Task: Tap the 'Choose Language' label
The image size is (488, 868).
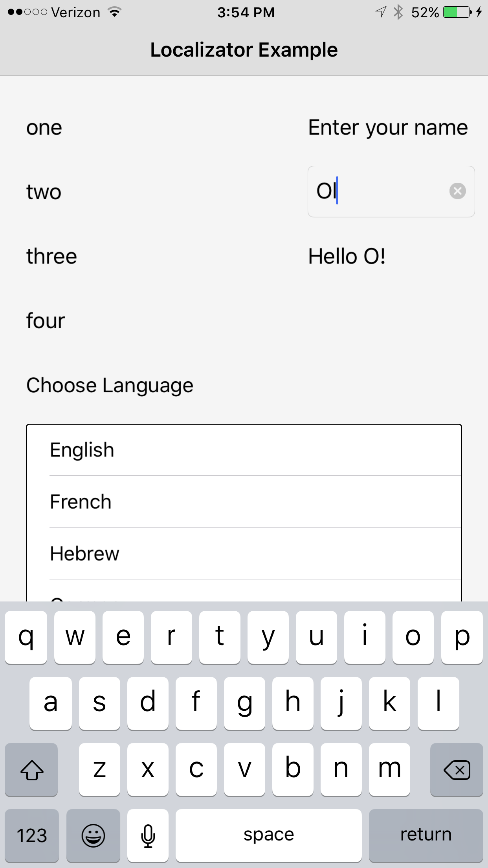Action: pos(110,385)
